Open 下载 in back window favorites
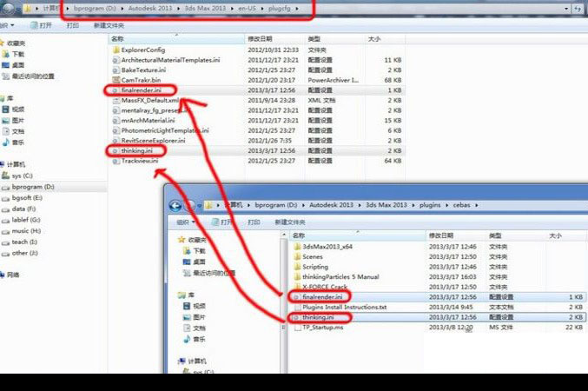 [x=14, y=54]
